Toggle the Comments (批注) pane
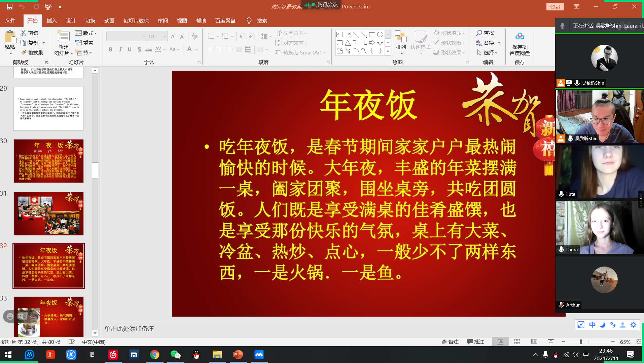This screenshot has height=363, width=644. pos(475,342)
